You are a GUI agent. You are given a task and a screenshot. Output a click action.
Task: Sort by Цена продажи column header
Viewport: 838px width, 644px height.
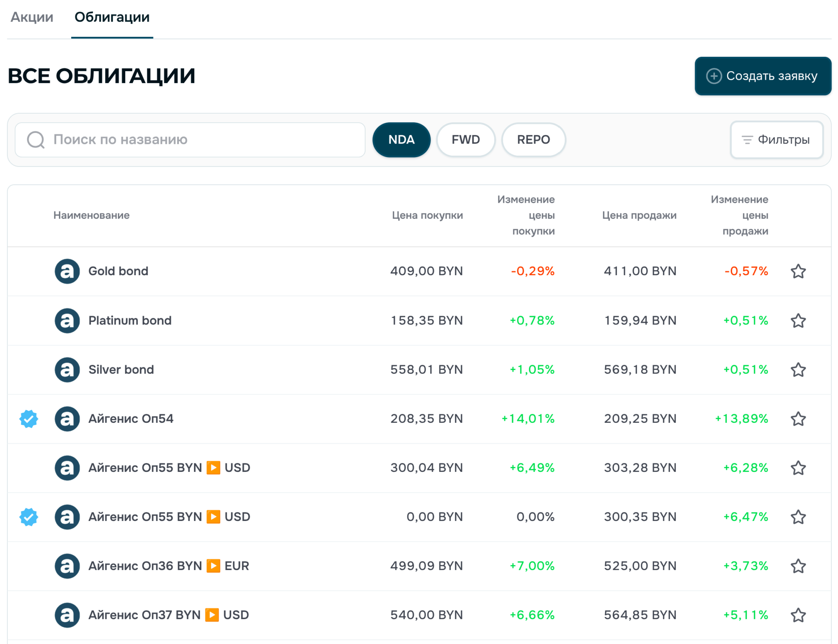tap(639, 215)
